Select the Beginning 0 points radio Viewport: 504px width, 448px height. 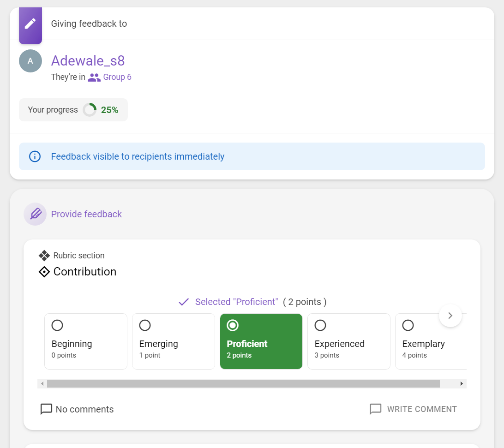[x=57, y=325]
